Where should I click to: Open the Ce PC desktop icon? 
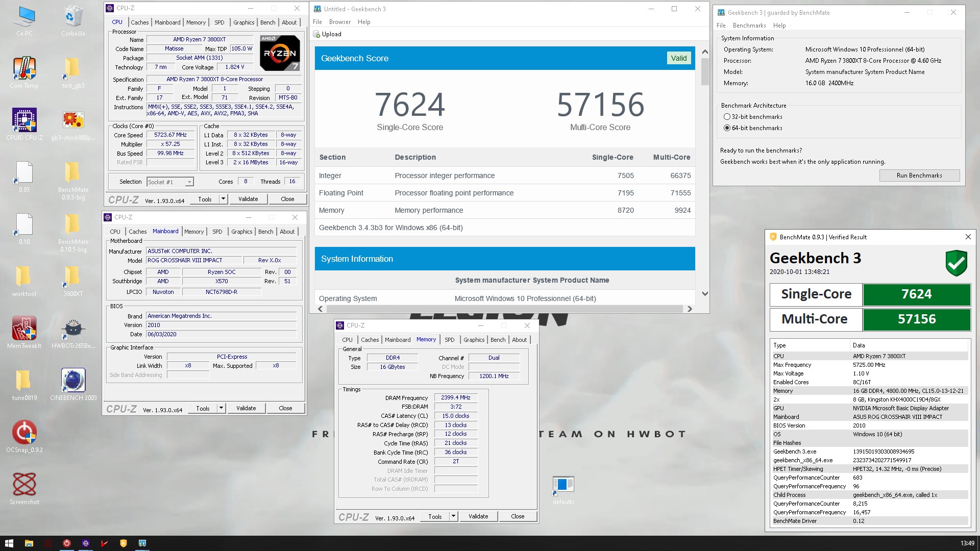[24, 21]
